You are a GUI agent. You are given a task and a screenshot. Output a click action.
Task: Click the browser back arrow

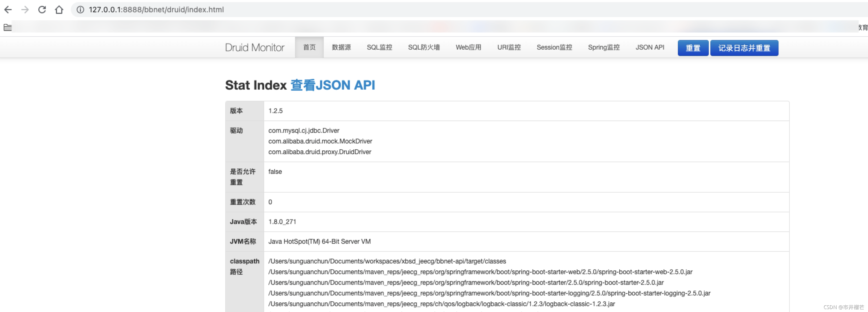click(x=8, y=9)
